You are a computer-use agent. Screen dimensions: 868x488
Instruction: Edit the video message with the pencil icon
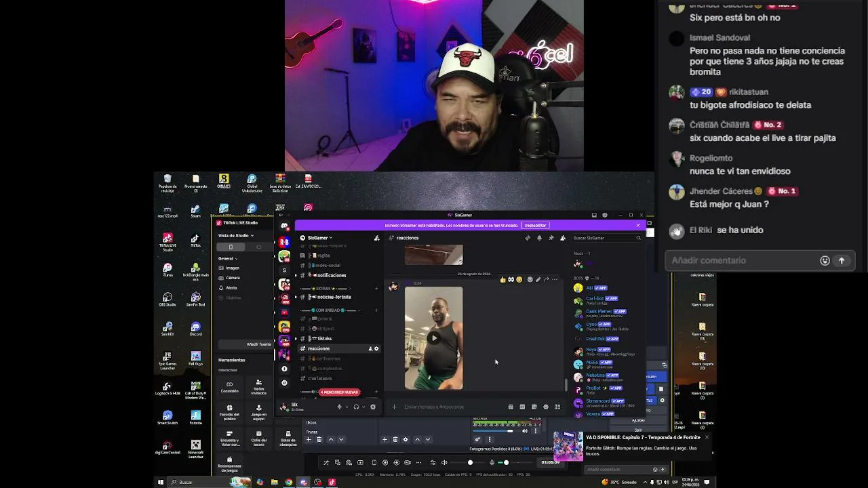(538, 279)
